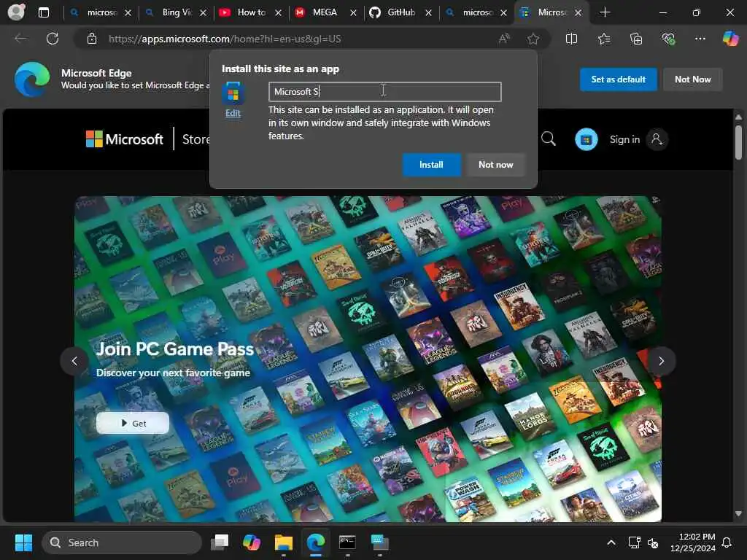Click the address bar URL
This screenshot has width=747, height=560.
click(x=225, y=39)
